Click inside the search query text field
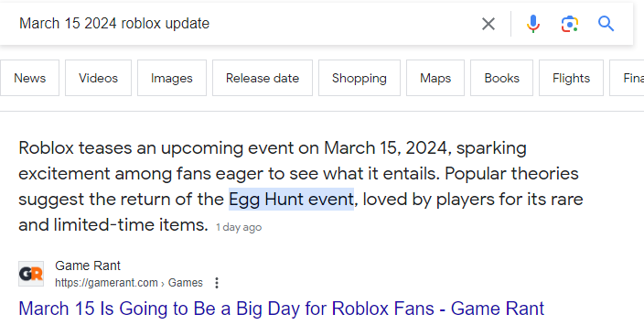This screenshot has width=644, height=336. [246, 24]
